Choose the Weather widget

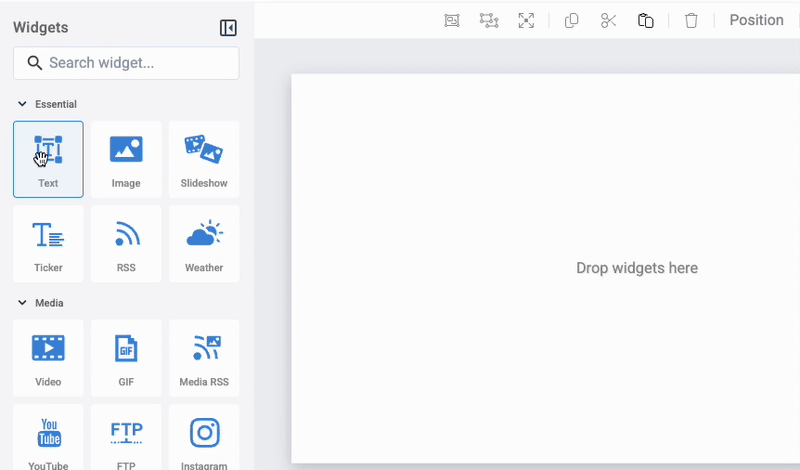[204, 244]
